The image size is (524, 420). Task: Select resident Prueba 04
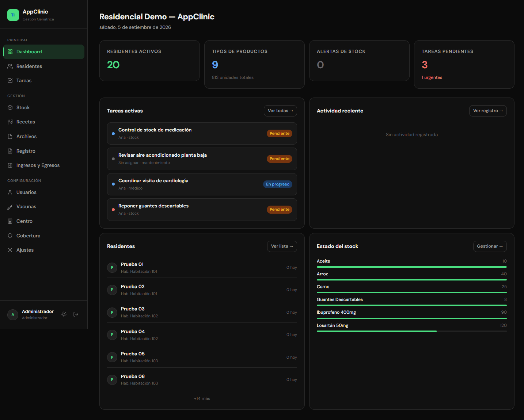tap(202, 335)
